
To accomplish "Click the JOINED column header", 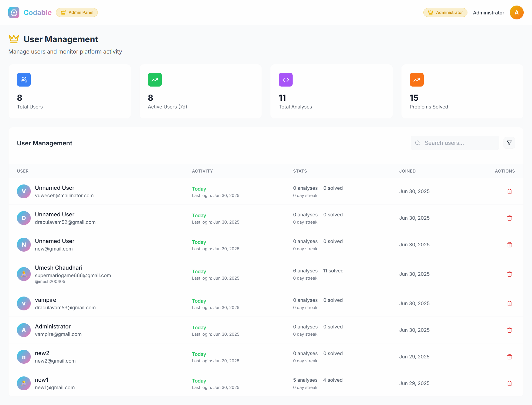I will click(407, 171).
